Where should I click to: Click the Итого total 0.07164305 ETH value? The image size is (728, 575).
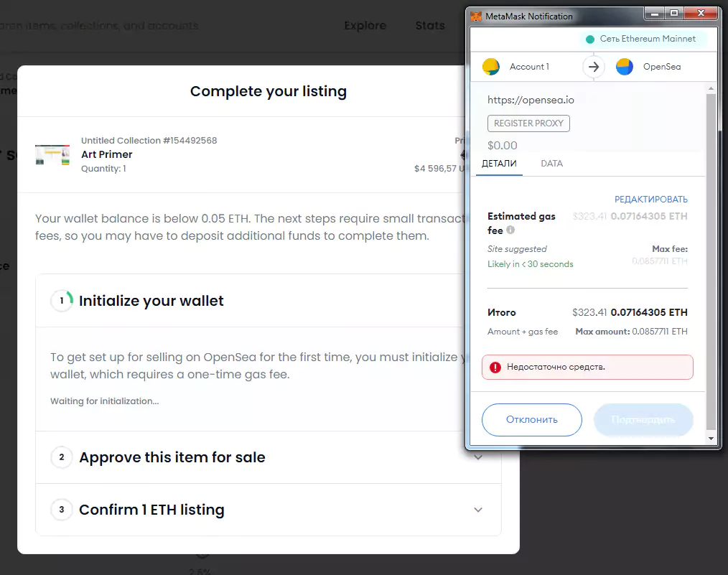pos(649,312)
